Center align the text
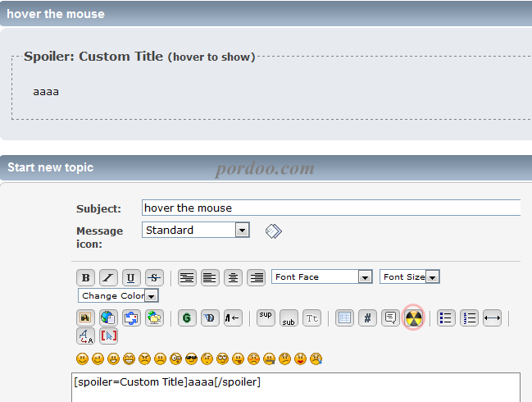The height and width of the screenshot is (402, 532). [233, 278]
